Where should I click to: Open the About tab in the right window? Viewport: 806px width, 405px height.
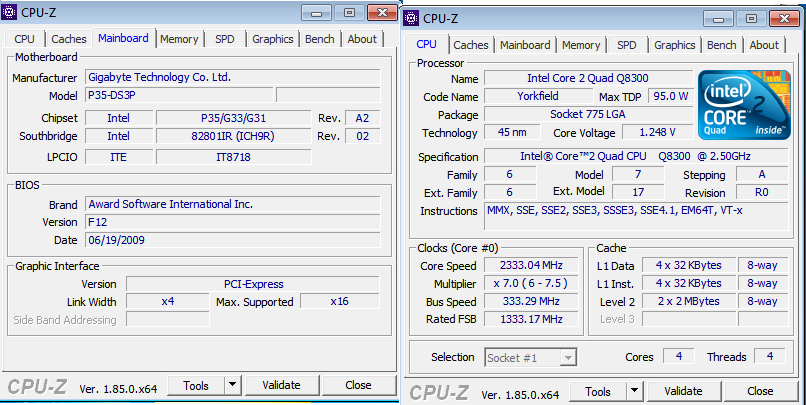click(x=764, y=45)
